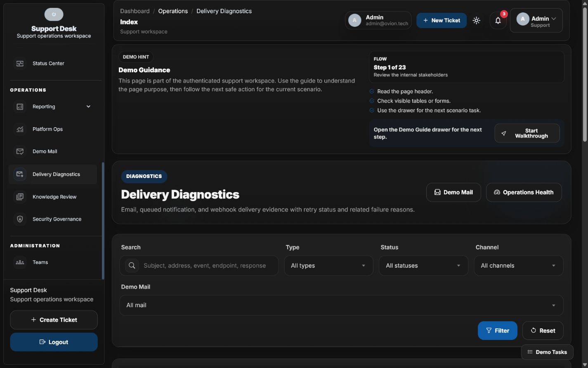Image resolution: width=588 pixels, height=368 pixels.
Task: Focus the Search input field
Action: 199,266
